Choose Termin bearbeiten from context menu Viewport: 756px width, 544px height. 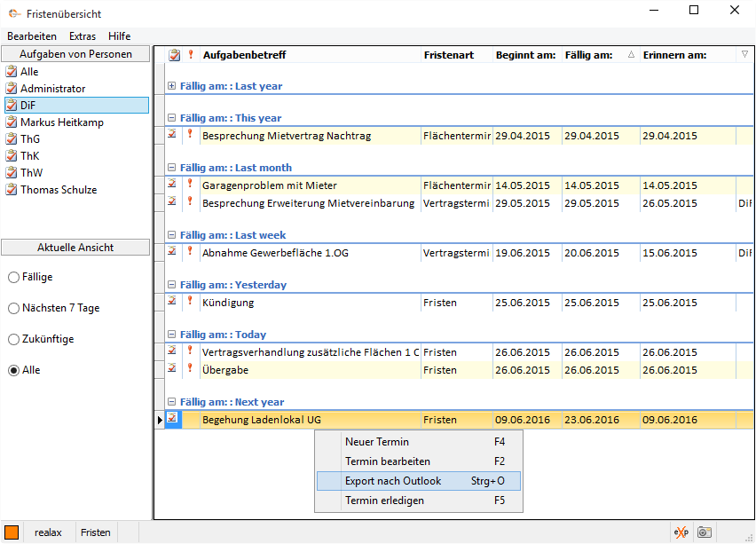coord(419,461)
